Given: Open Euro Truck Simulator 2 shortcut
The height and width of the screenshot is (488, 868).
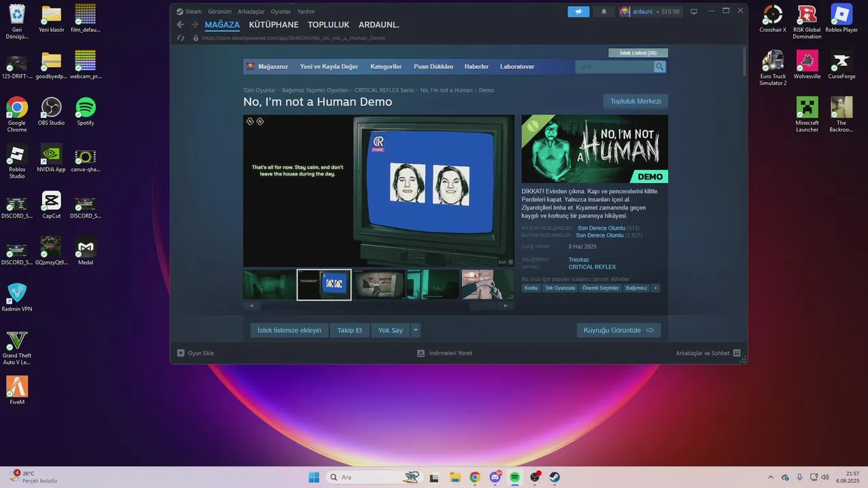Looking at the screenshot, I should tap(773, 68).
